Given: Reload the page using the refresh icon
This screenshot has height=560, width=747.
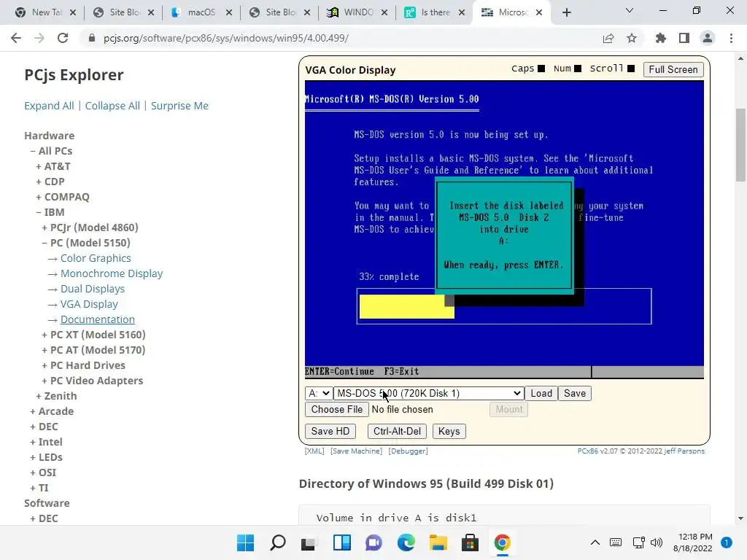Looking at the screenshot, I should pyautogui.click(x=63, y=38).
